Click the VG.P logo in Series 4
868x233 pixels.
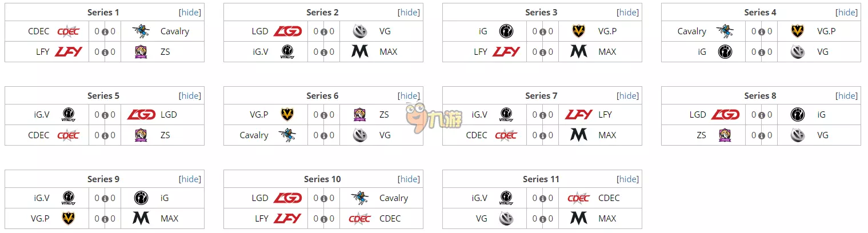(798, 31)
